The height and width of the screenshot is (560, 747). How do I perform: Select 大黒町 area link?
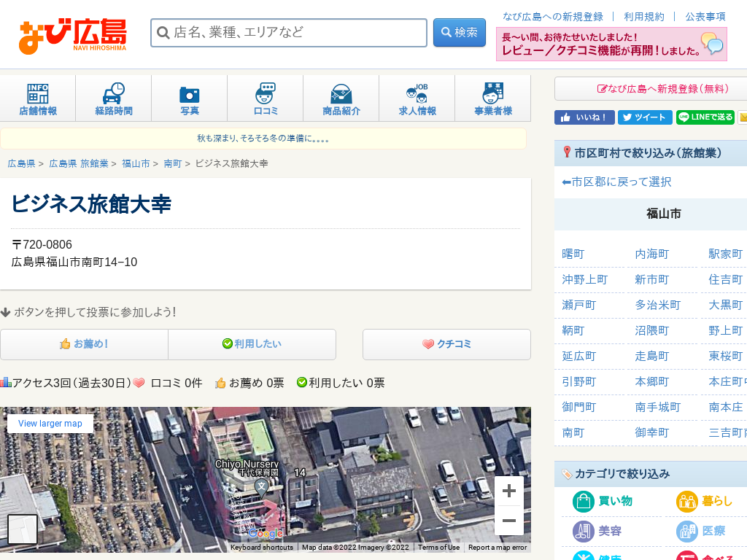tap(726, 305)
